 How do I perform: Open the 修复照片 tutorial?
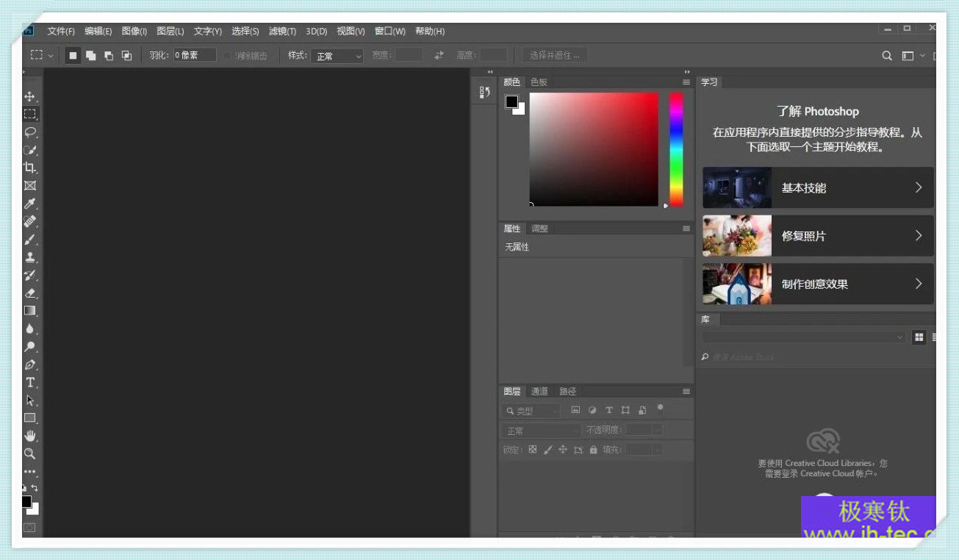tap(818, 236)
